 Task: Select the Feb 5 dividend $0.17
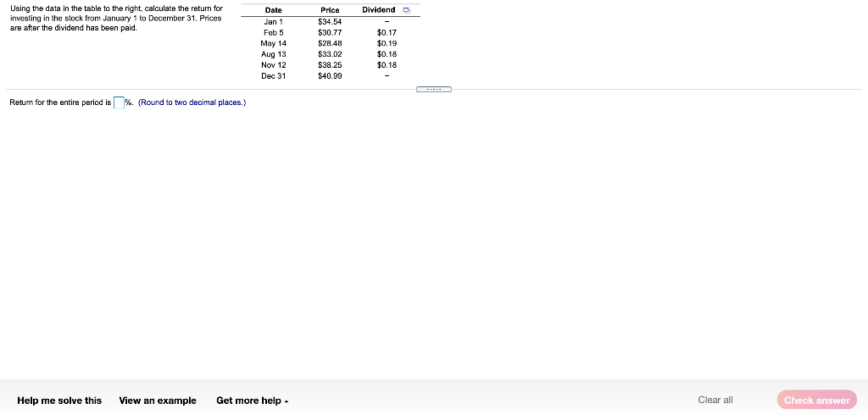click(x=387, y=33)
